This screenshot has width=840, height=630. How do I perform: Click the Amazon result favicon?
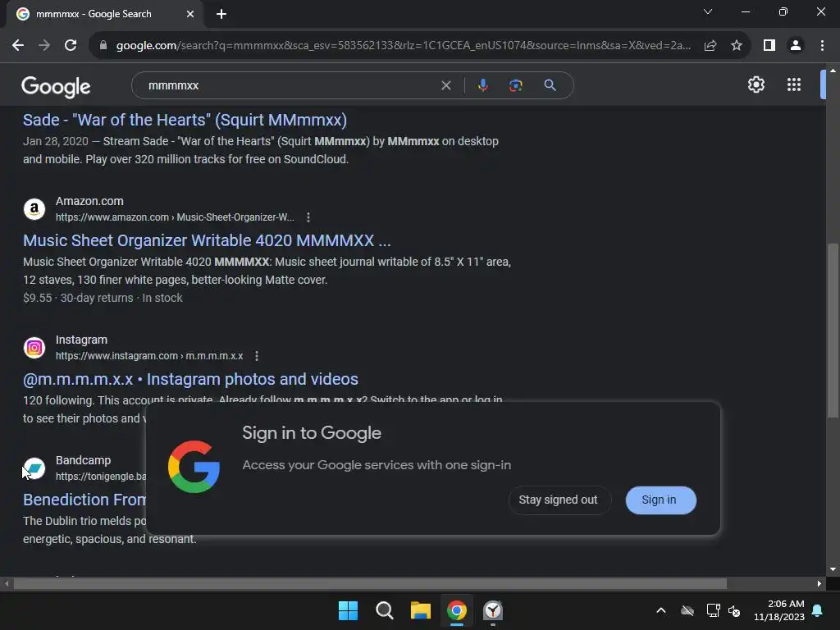click(x=34, y=209)
